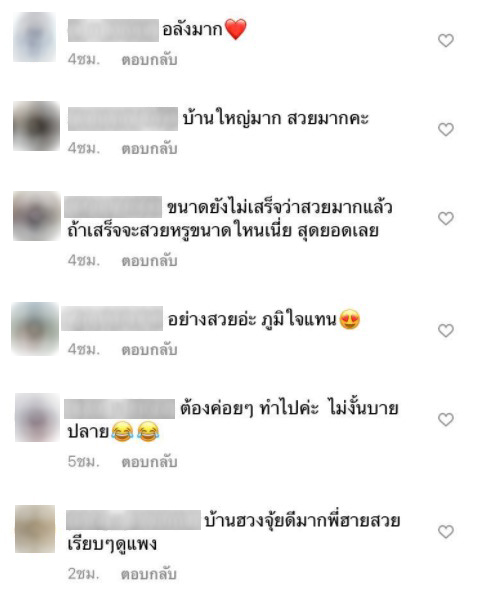Reply to the 'บ้านใหญ่มาก สวยมากคะ' comment

tap(149, 149)
